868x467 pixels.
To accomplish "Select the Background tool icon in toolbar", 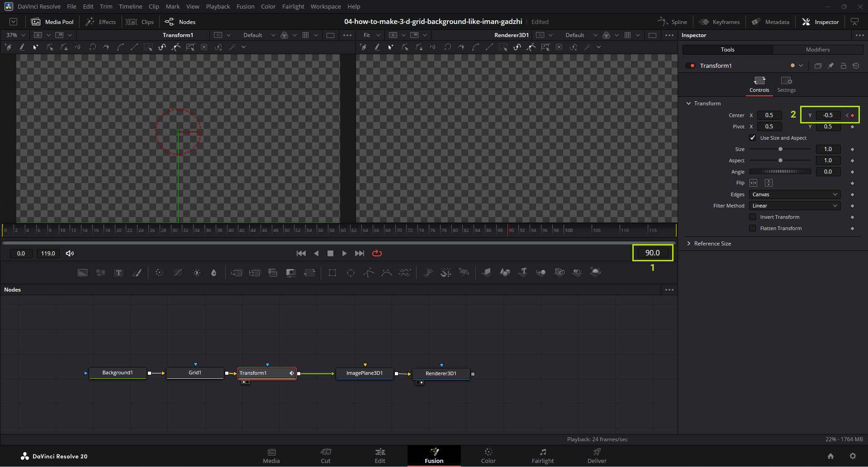I will coord(82,273).
